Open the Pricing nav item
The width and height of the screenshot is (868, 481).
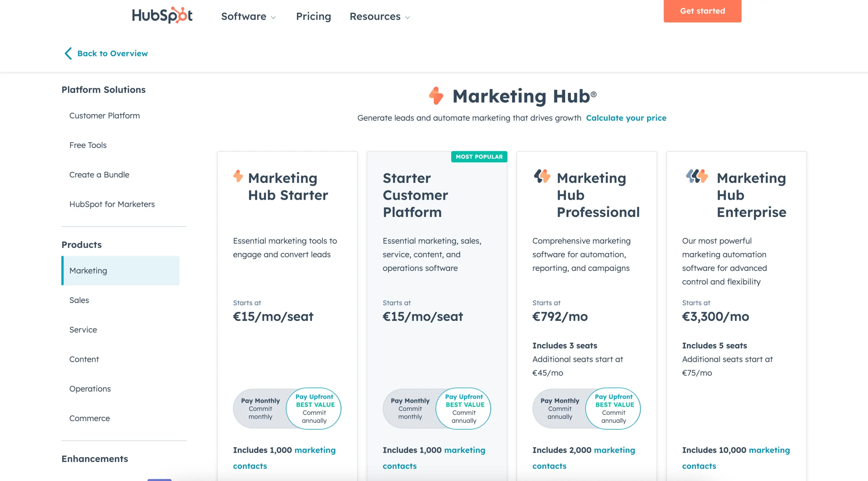click(313, 16)
